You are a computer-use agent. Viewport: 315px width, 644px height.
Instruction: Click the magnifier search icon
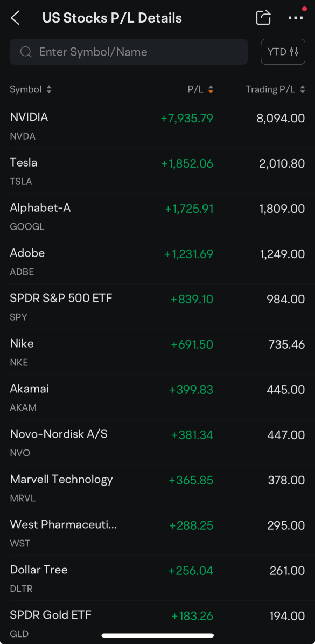(26, 52)
